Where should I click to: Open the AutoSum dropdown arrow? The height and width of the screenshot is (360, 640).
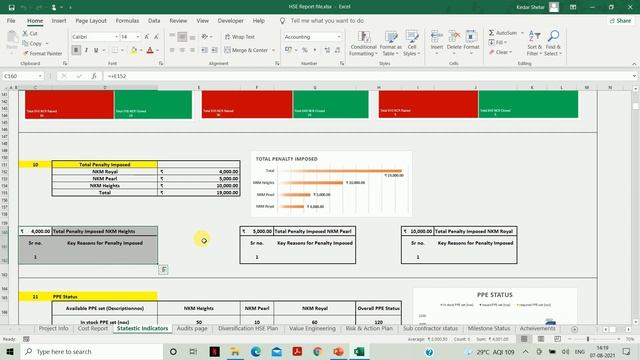click(522, 33)
